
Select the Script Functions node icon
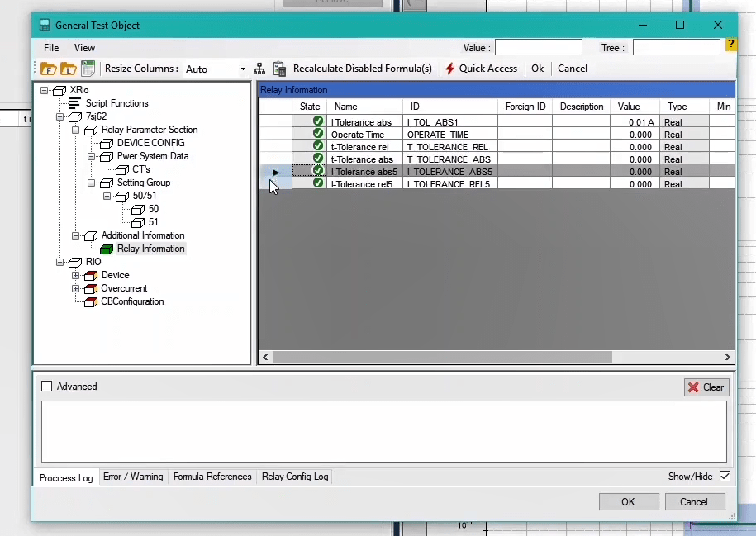75,103
